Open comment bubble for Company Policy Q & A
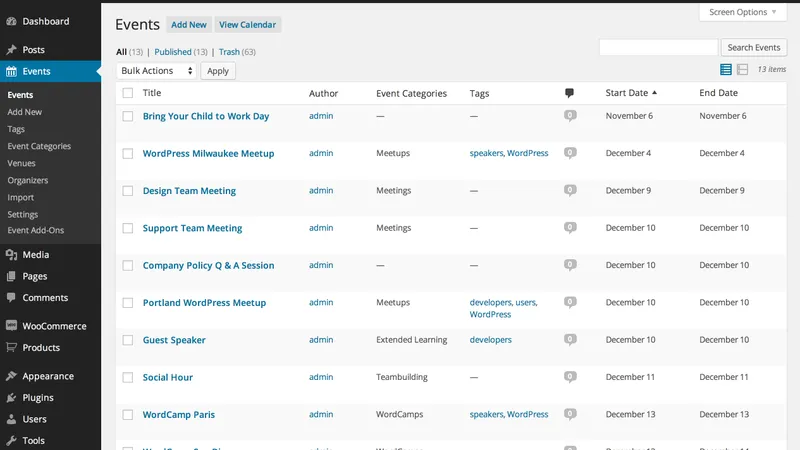800x450 pixels. [x=570, y=265]
